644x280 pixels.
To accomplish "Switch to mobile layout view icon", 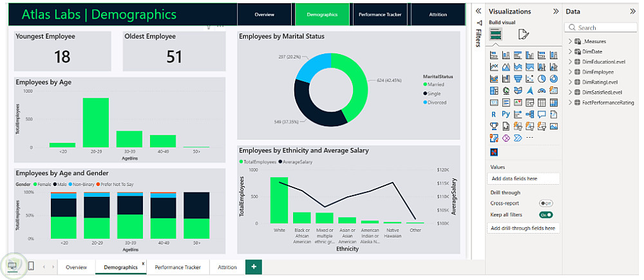I will (31, 266).
